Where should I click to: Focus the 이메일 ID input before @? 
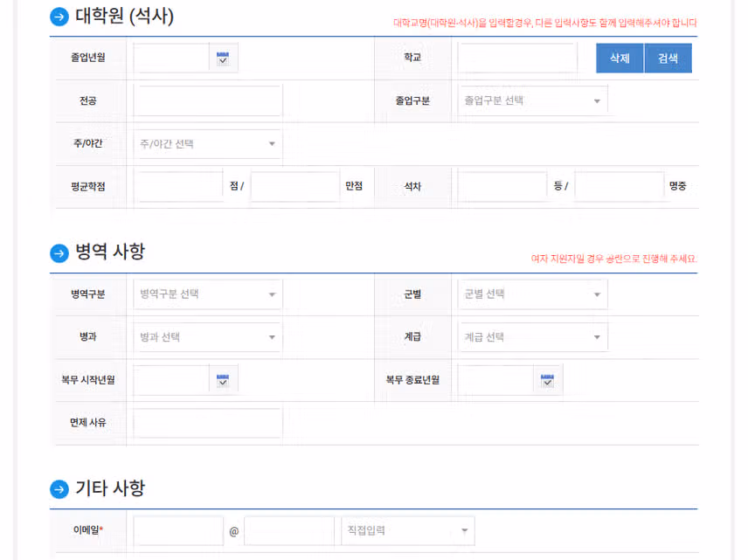point(178,530)
